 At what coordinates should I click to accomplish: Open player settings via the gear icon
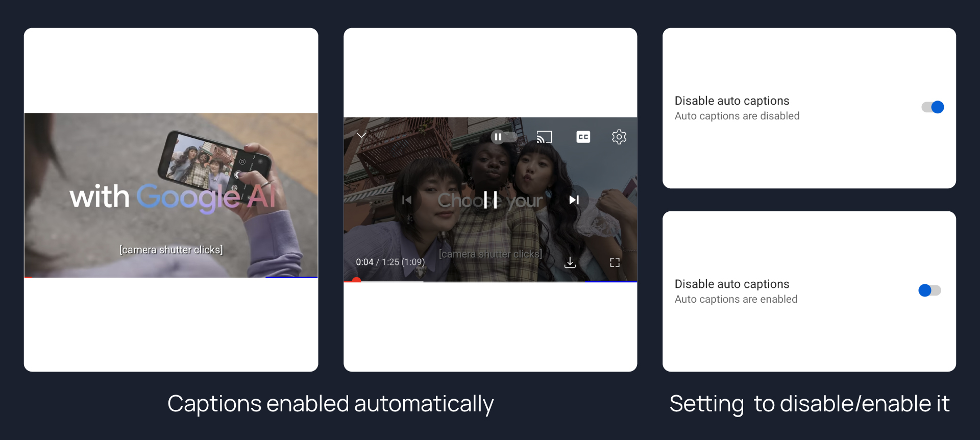point(619,137)
